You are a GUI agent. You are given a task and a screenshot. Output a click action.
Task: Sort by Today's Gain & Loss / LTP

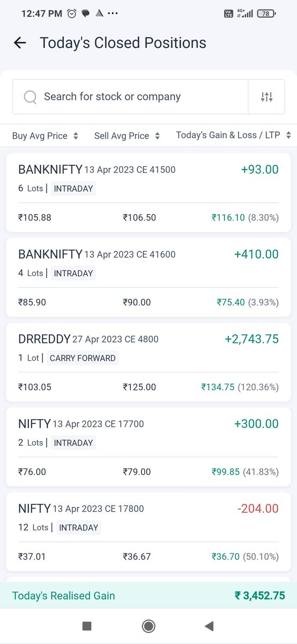click(234, 135)
